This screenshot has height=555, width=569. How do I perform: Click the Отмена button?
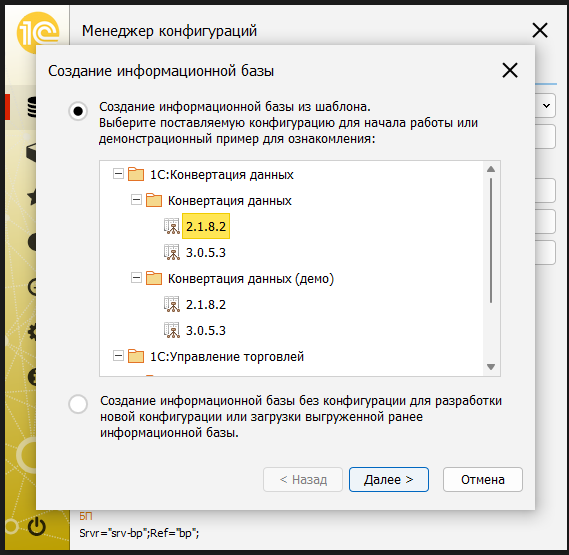click(483, 479)
